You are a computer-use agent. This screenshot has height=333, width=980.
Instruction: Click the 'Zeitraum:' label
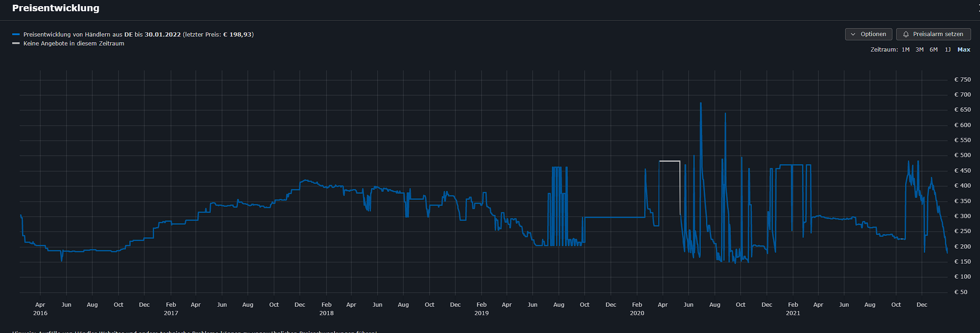pos(884,50)
